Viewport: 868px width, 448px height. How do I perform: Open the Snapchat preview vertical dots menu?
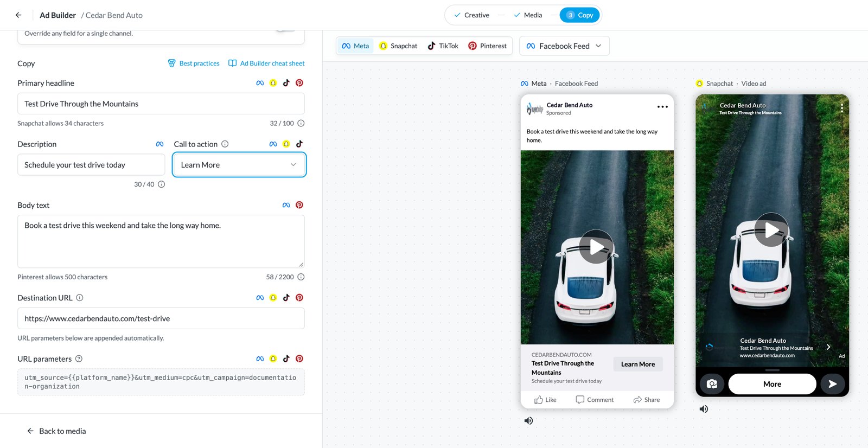click(841, 108)
